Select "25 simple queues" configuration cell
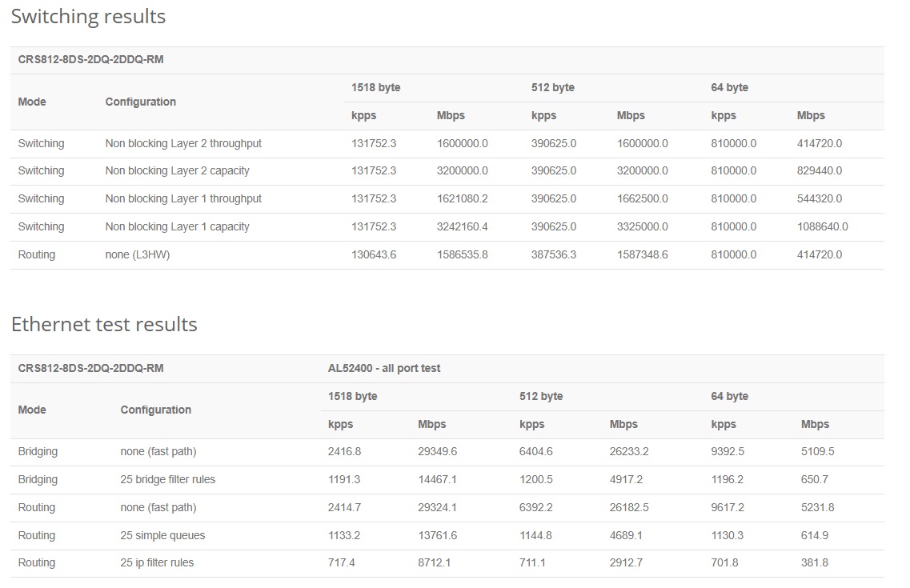910x588 pixels. 162,535
